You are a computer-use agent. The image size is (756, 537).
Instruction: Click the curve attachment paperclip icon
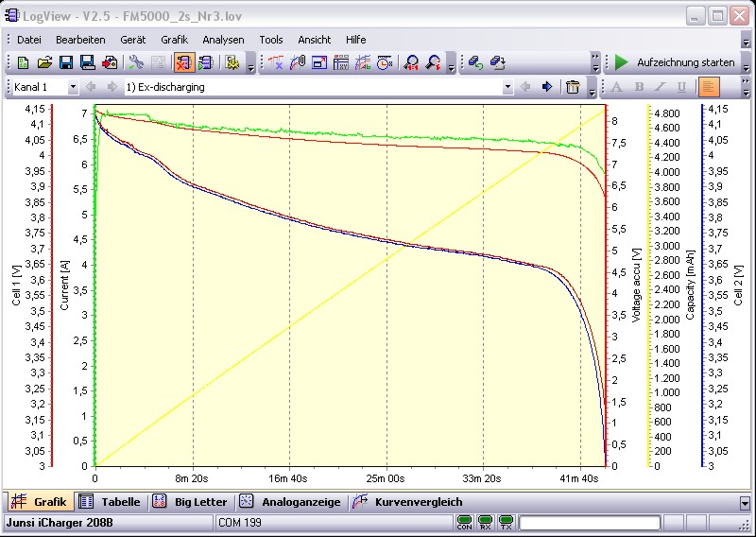(x=298, y=62)
